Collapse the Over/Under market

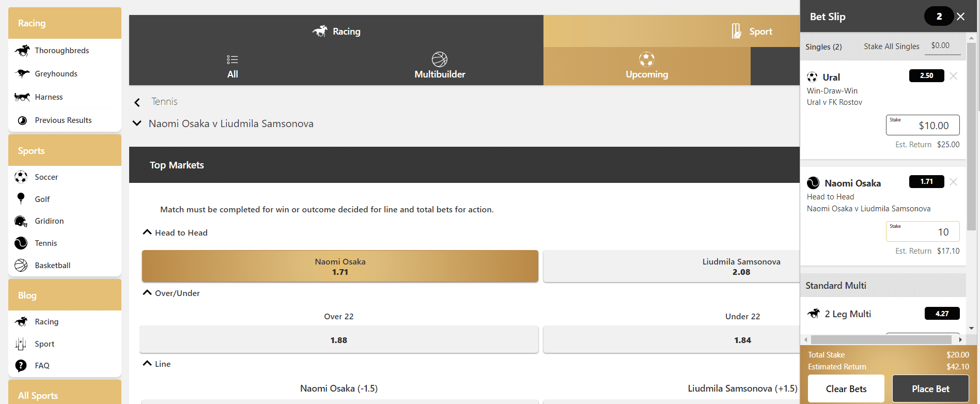[147, 292]
